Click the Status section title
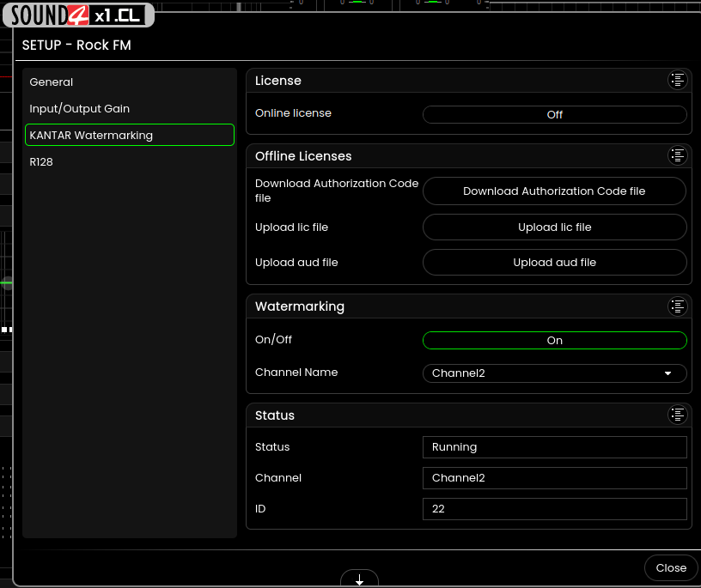 click(275, 415)
